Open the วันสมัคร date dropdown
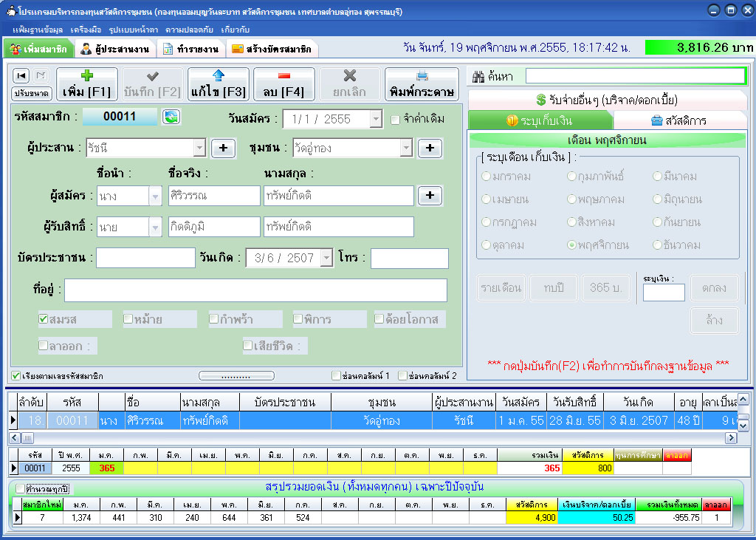The height and width of the screenshot is (540, 756). point(375,119)
